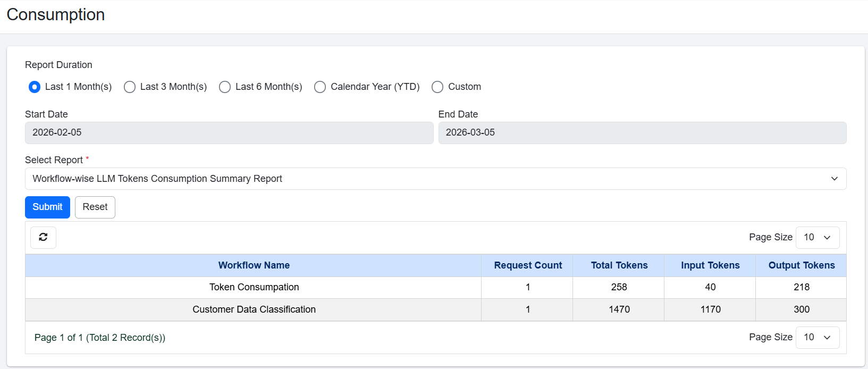Click the Request Count column header
Viewport: 868px width, 369px height.
tap(528, 265)
